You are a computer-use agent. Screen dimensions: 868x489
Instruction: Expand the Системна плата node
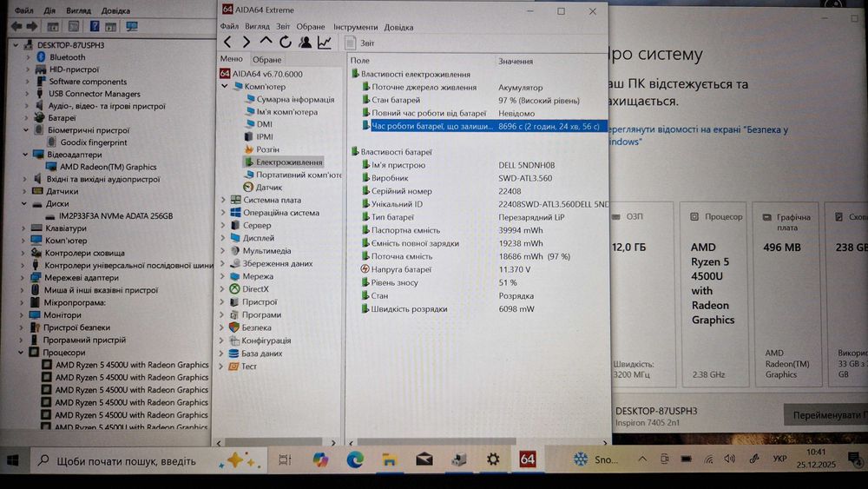224,200
